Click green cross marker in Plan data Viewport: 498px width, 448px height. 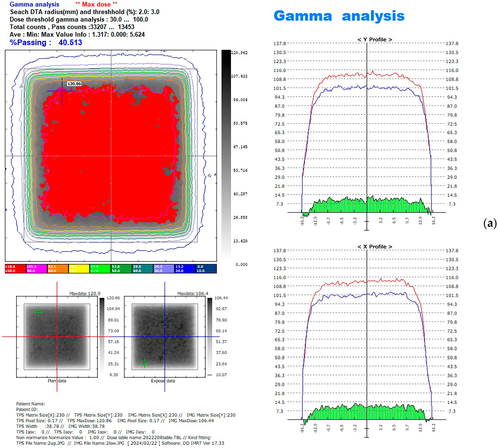coord(38,312)
